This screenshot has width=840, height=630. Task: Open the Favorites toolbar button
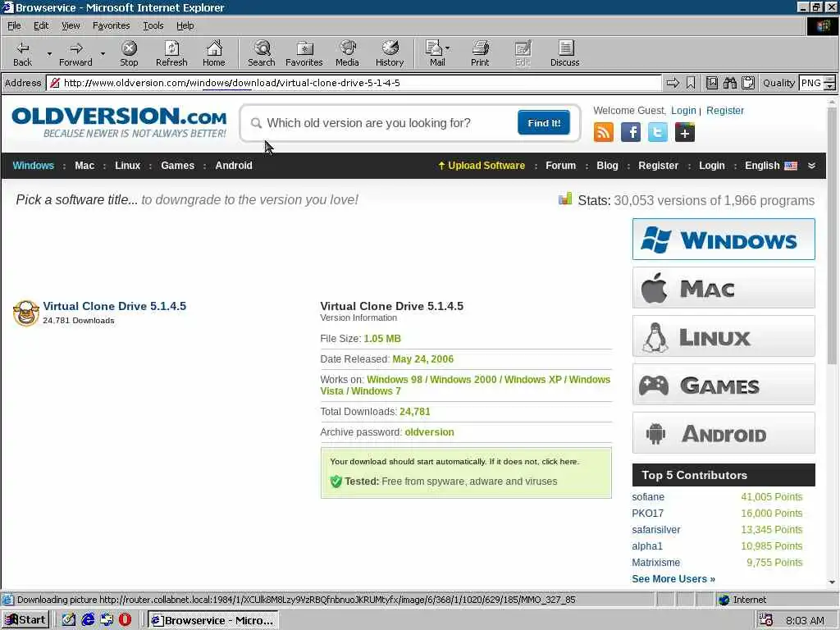tap(304, 53)
